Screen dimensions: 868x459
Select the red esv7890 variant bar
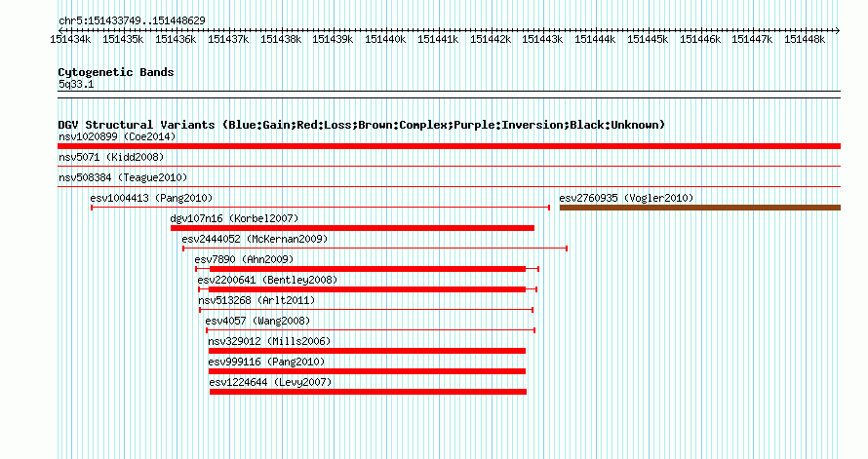[x=367, y=269]
